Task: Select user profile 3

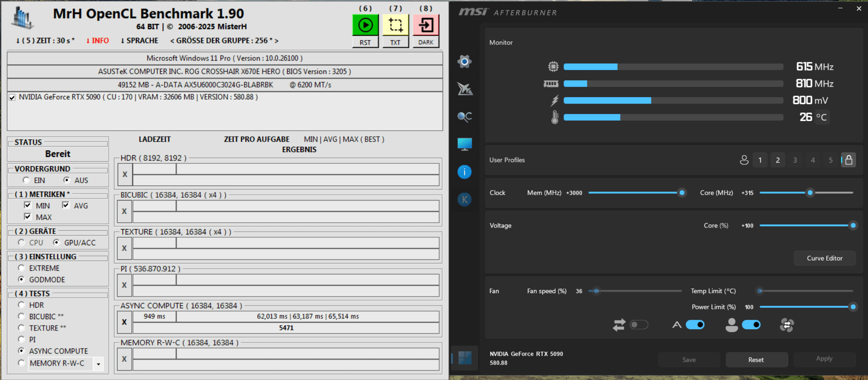Action: click(795, 160)
